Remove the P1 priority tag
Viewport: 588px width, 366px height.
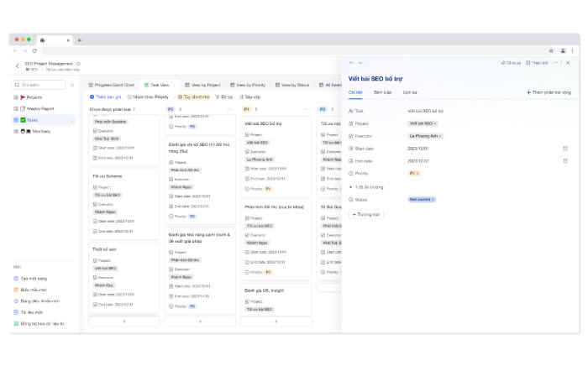pyautogui.click(x=417, y=173)
